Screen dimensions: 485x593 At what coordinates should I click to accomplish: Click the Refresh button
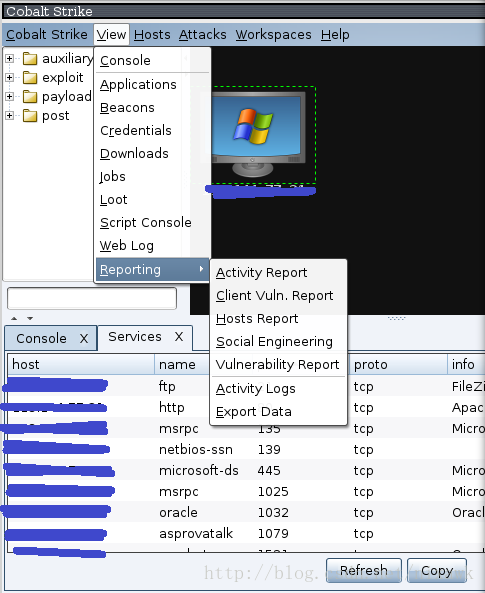[x=364, y=570]
